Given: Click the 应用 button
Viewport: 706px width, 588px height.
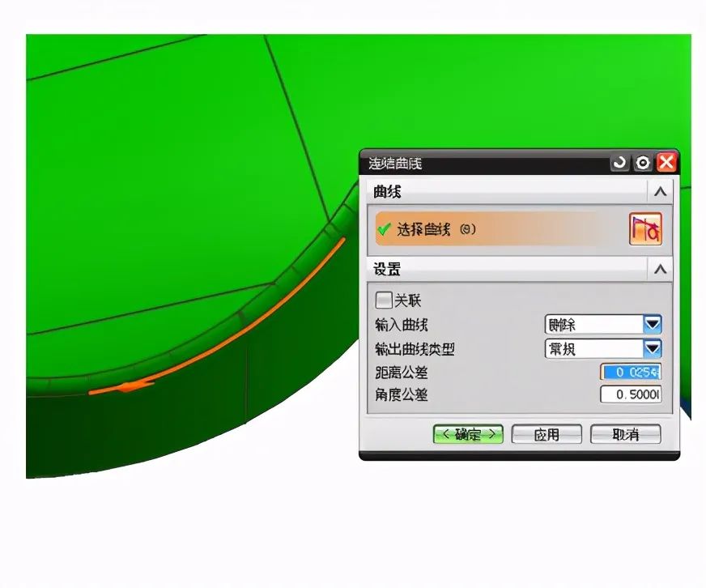Looking at the screenshot, I should coord(547,433).
